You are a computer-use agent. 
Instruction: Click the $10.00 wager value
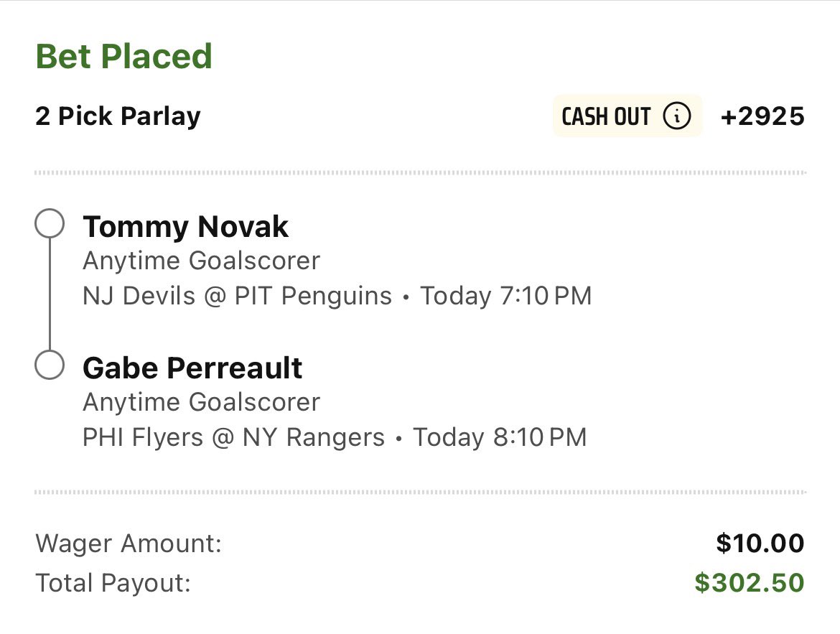[x=760, y=544]
